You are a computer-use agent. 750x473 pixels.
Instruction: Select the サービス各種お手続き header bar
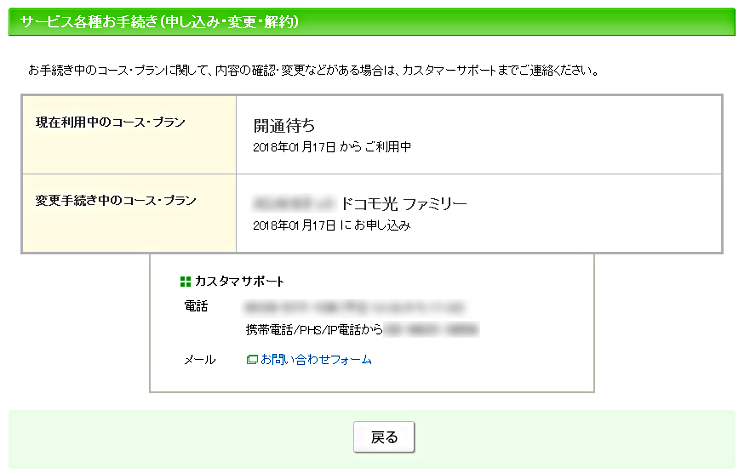click(x=372, y=22)
